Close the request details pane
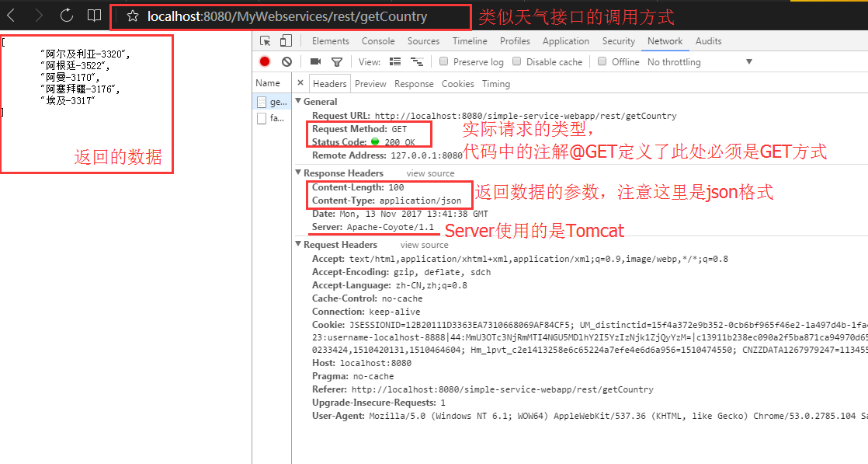868x464 pixels. (x=300, y=83)
